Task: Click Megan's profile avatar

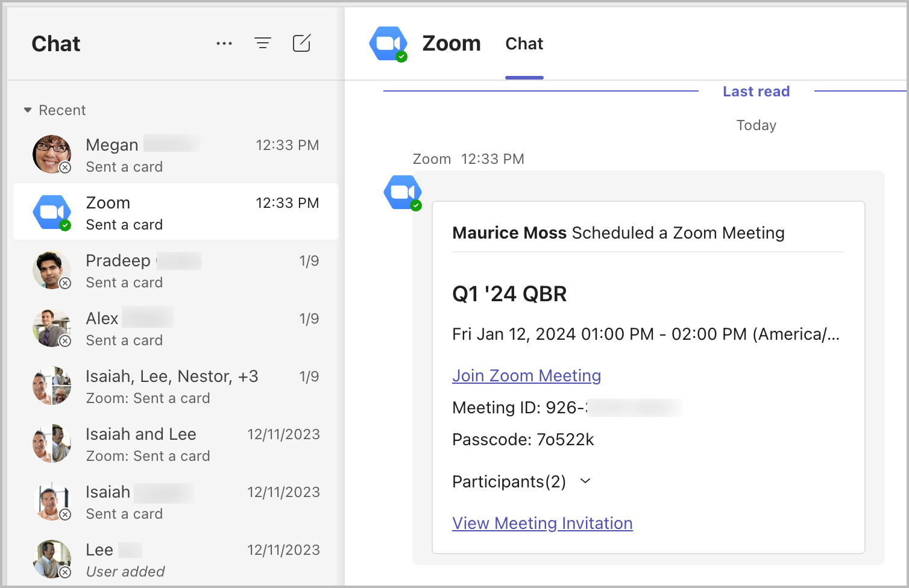Action: (x=52, y=154)
